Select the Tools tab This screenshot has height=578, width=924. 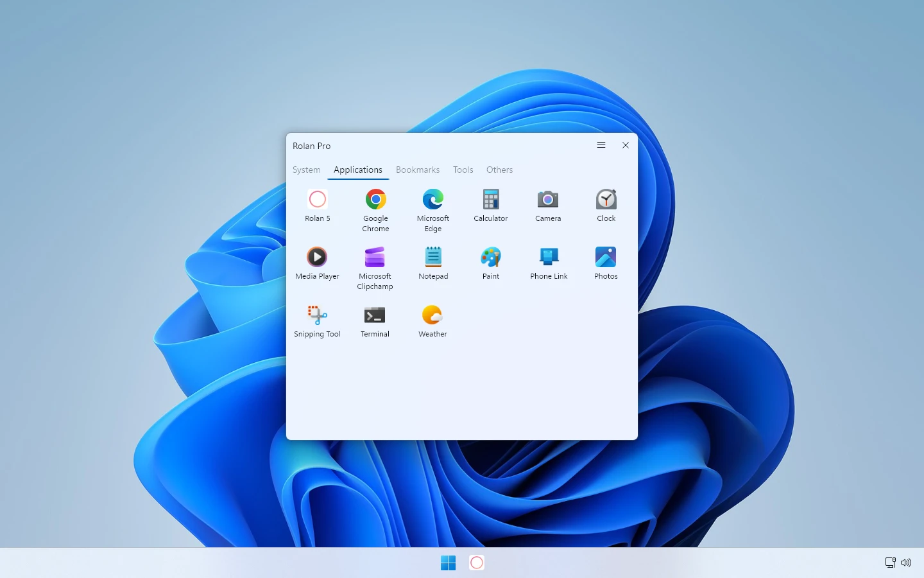(x=463, y=170)
